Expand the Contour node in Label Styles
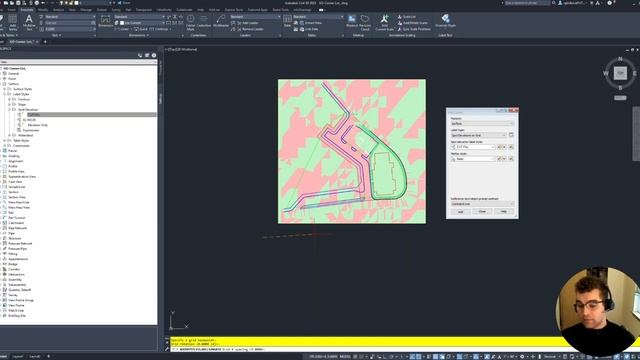The width and height of the screenshot is (640, 360). tap(9, 99)
